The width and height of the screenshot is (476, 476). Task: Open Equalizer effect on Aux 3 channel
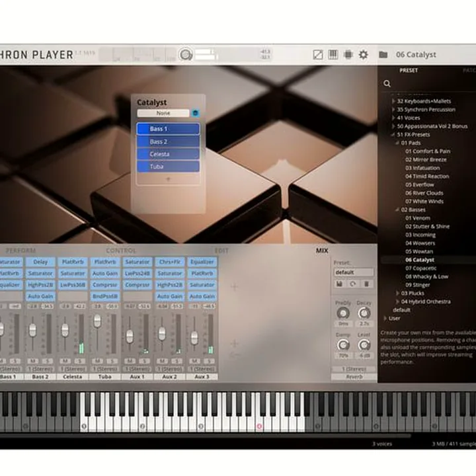tap(202, 262)
